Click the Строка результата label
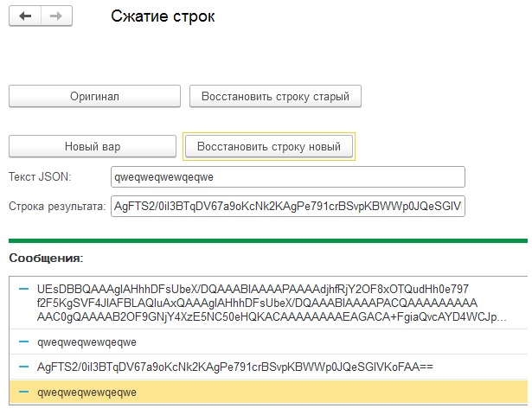 pos(57,206)
